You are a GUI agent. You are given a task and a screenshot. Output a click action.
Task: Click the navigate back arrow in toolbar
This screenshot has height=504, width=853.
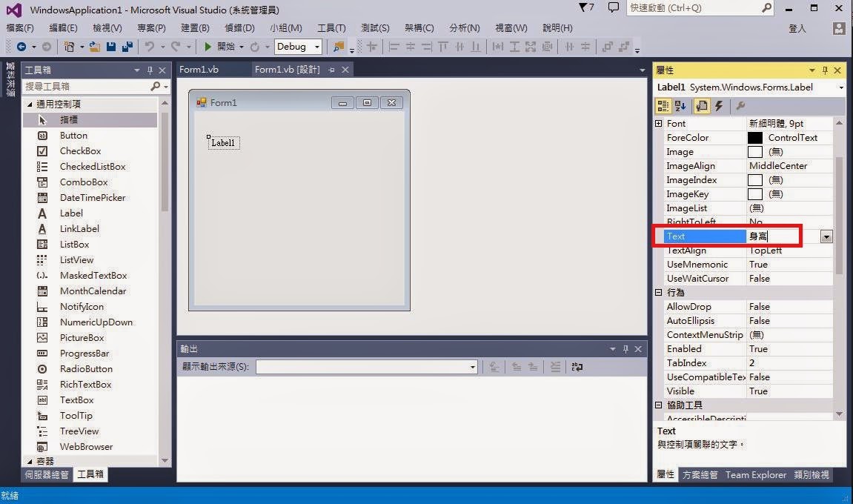coord(21,47)
